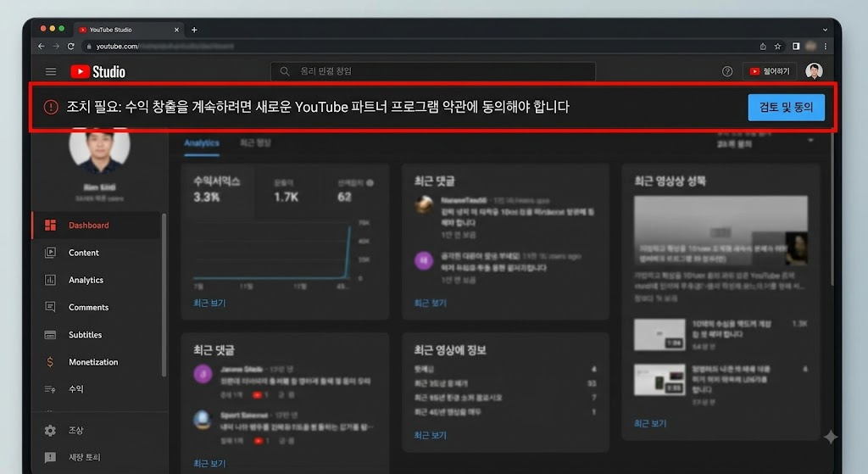The height and width of the screenshot is (474, 868).
Task: Click the Content play icon
Action: coord(50,253)
